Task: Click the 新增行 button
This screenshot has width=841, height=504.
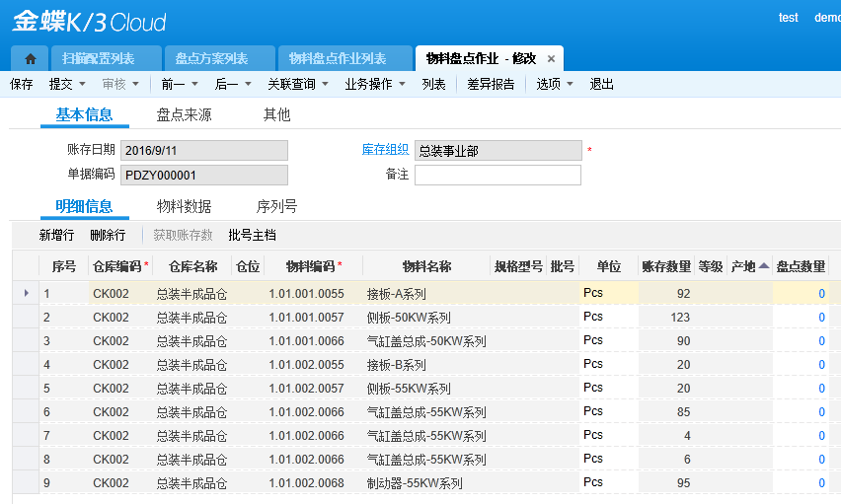Action: coord(56,236)
